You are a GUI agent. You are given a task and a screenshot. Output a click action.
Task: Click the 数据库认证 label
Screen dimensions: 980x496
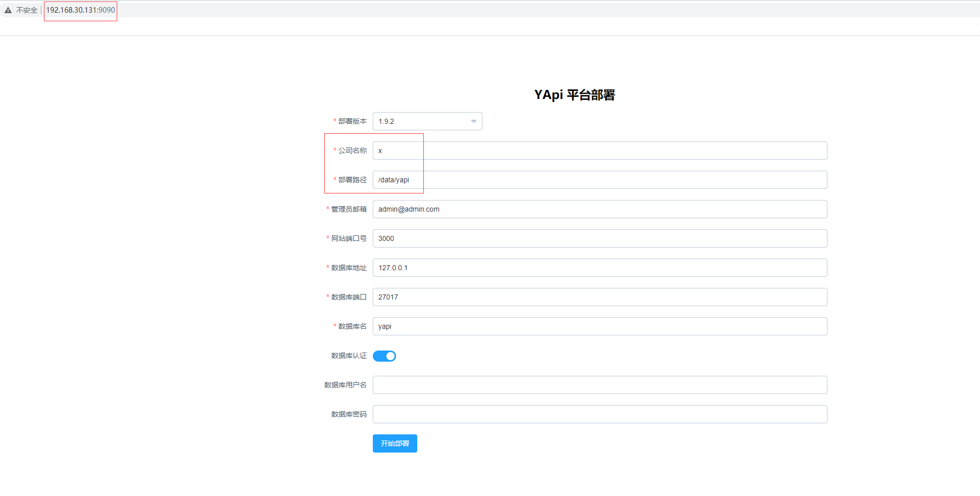(x=349, y=356)
